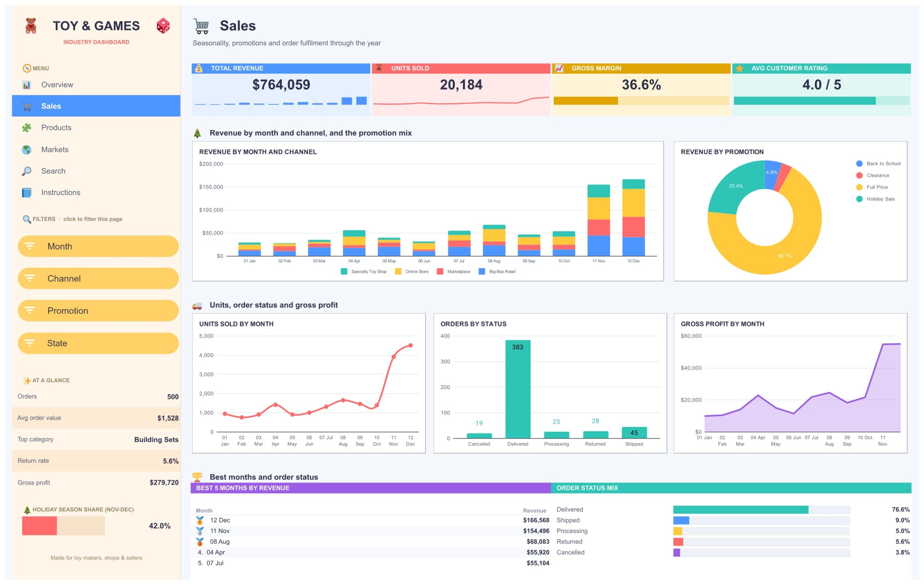Open the Promotion filter dropdown
Viewport: 924px width, 585px height.
tap(98, 311)
